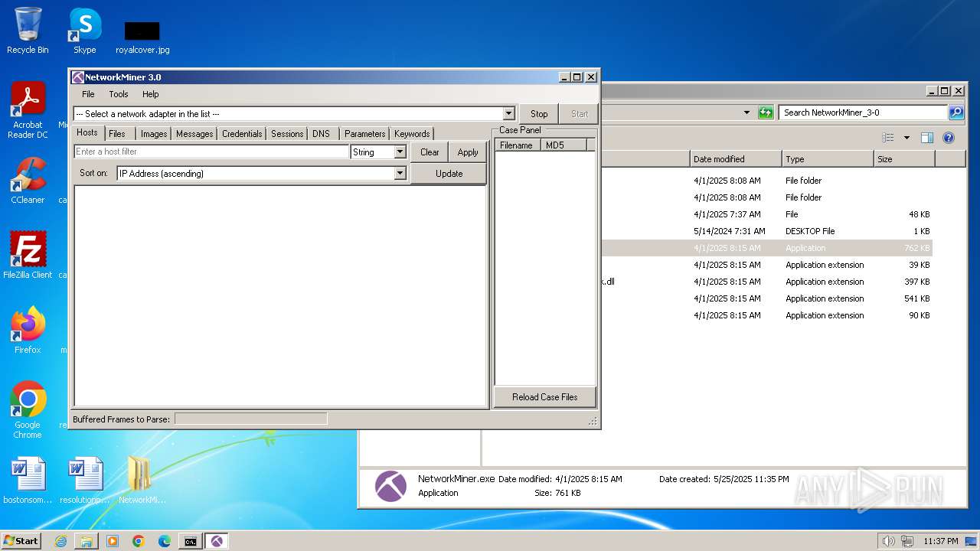Click Explorer's green refresh address button
This screenshot has height=551, width=980.
point(766,112)
